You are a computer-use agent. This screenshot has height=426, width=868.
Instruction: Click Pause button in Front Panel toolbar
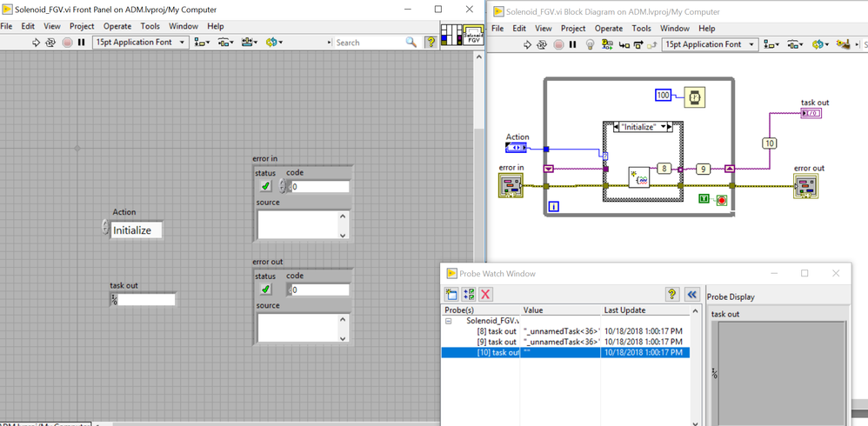point(82,42)
